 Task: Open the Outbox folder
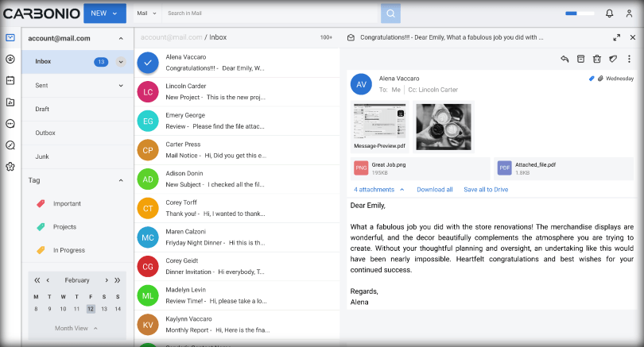78,133
